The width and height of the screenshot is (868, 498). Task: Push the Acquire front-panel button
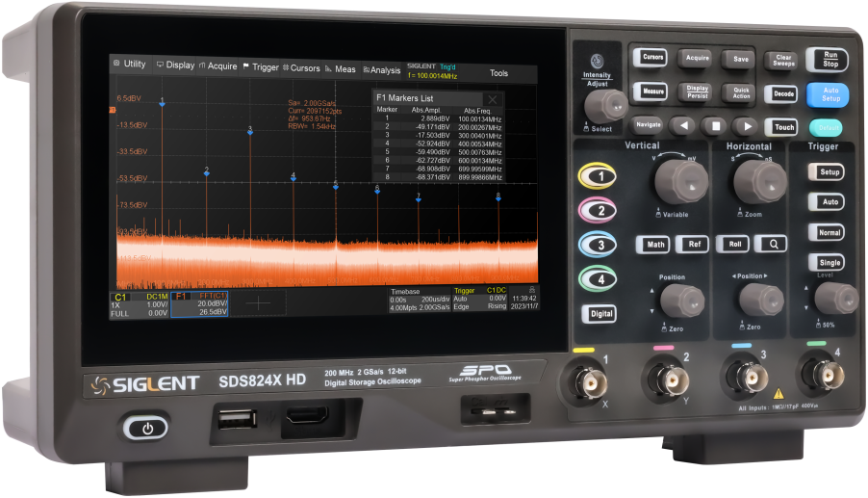697,58
